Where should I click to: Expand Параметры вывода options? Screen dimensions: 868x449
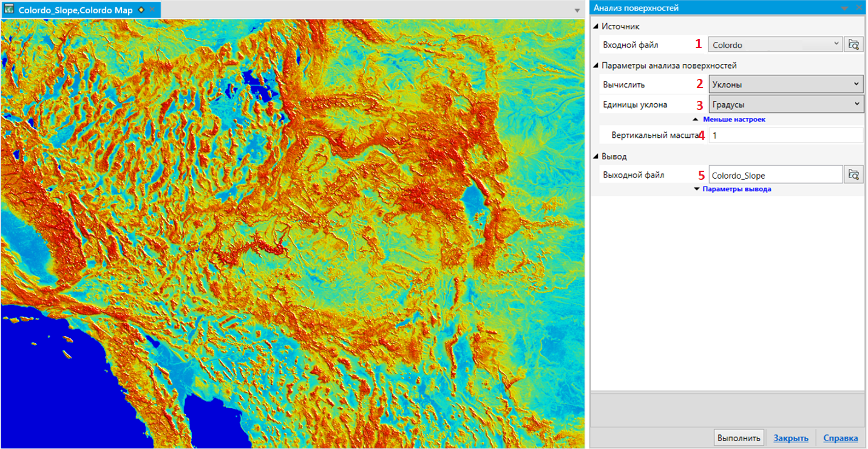736,189
